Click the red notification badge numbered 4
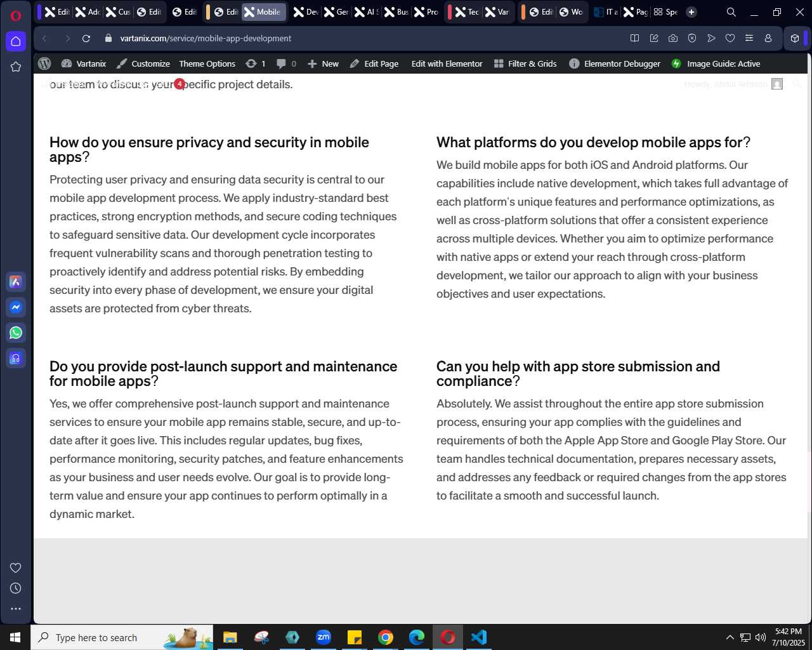Screen dimensions: 812x650 [x=180, y=84]
